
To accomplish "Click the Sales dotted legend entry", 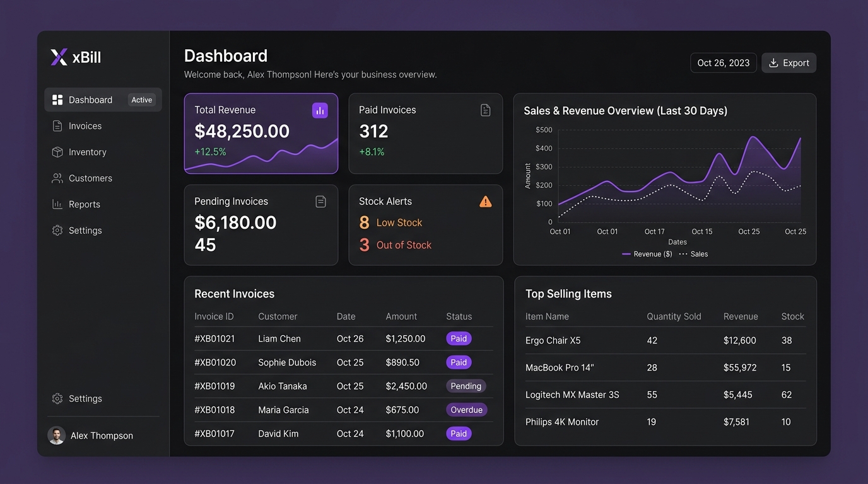I will [693, 254].
